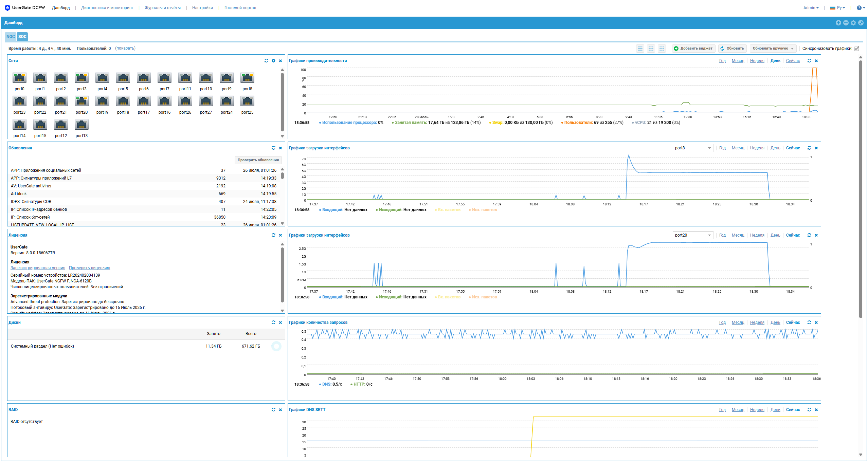
Task: Refresh the Обновления widget
Action: [x=273, y=148]
